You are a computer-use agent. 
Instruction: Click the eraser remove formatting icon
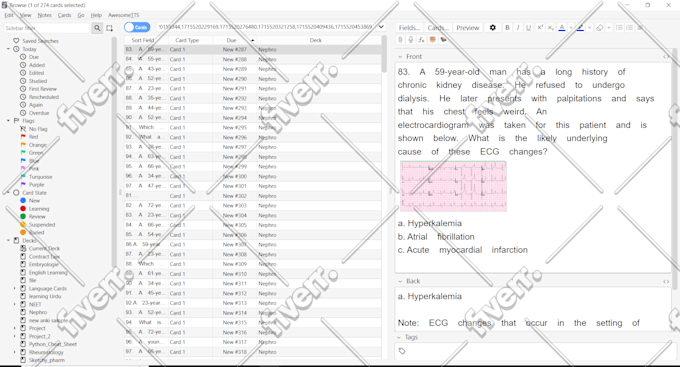click(x=599, y=28)
